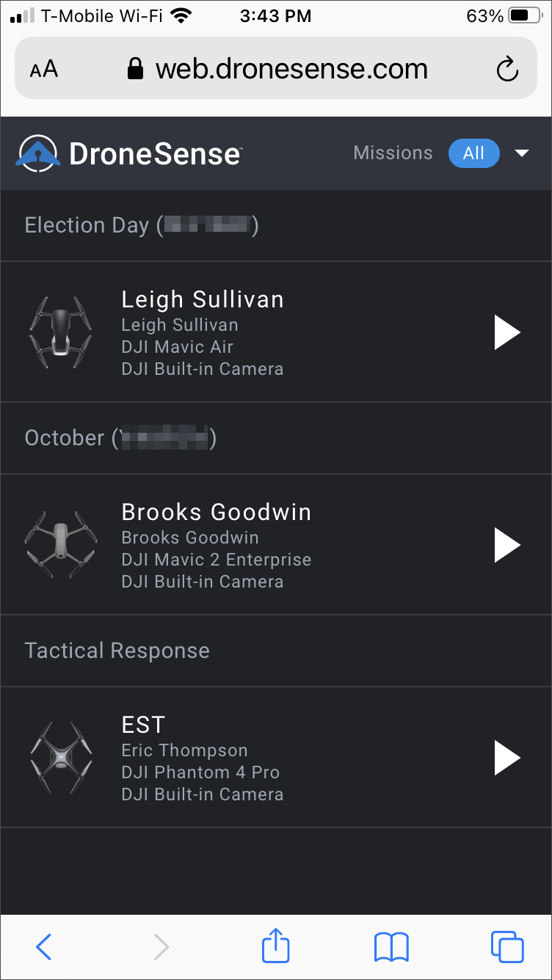Screen dimensions: 552x980
Task: Expand the Missions dropdown arrow
Action: (x=522, y=153)
